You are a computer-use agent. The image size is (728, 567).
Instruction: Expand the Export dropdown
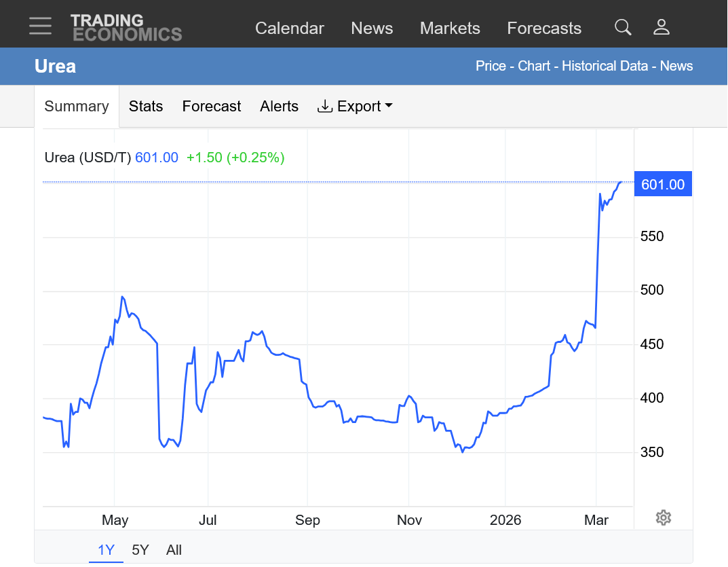pos(355,107)
